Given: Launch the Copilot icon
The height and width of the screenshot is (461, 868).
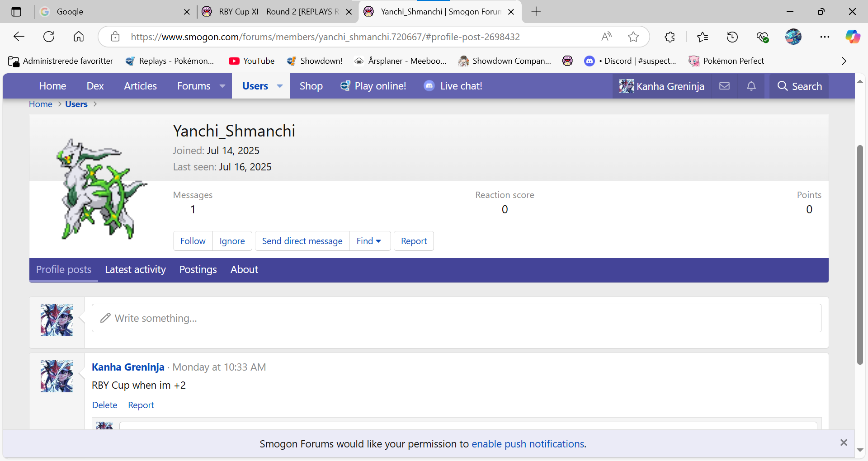Looking at the screenshot, I should click(x=853, y=37).
